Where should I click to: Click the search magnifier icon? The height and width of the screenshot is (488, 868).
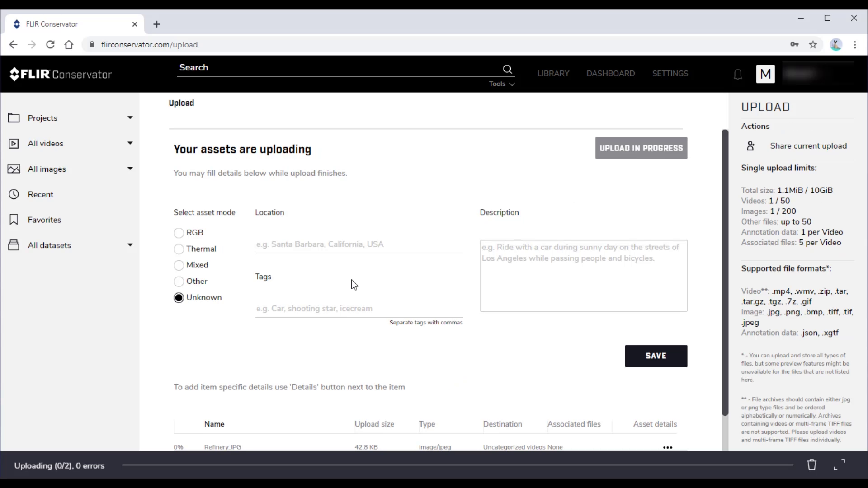pyautogui.click(x=507, y=68)
